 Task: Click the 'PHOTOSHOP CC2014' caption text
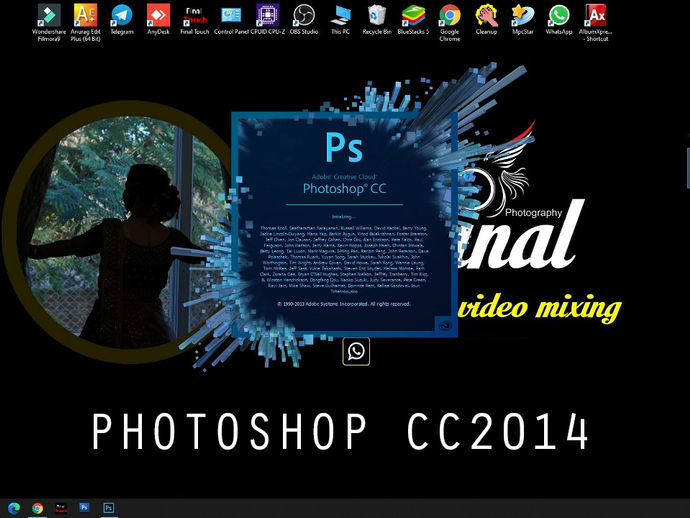click(x=340, y=431)
